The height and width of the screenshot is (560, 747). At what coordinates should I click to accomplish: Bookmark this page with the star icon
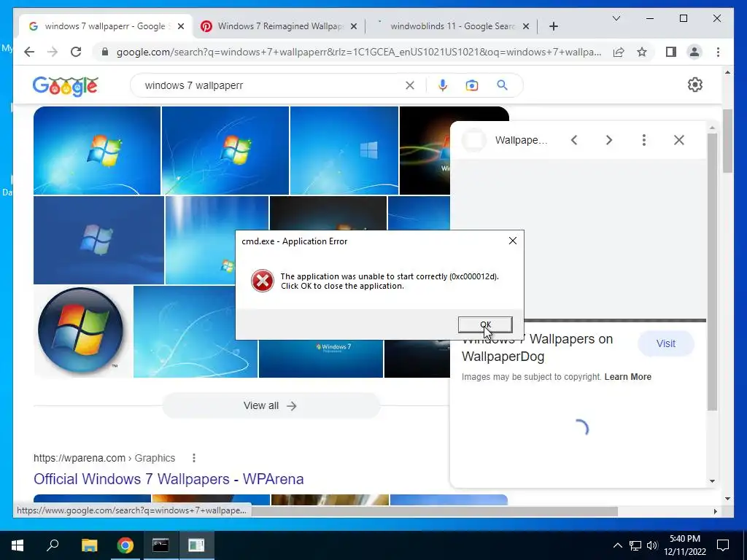point(642,52)
